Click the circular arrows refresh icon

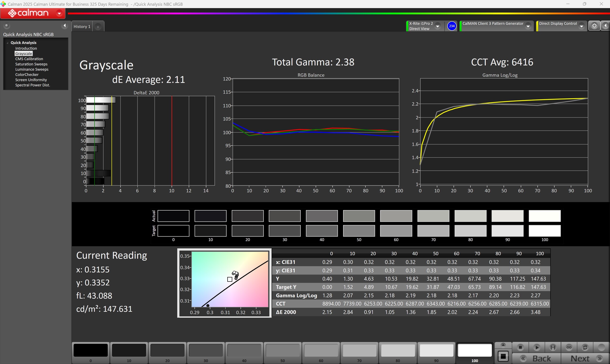585,347
